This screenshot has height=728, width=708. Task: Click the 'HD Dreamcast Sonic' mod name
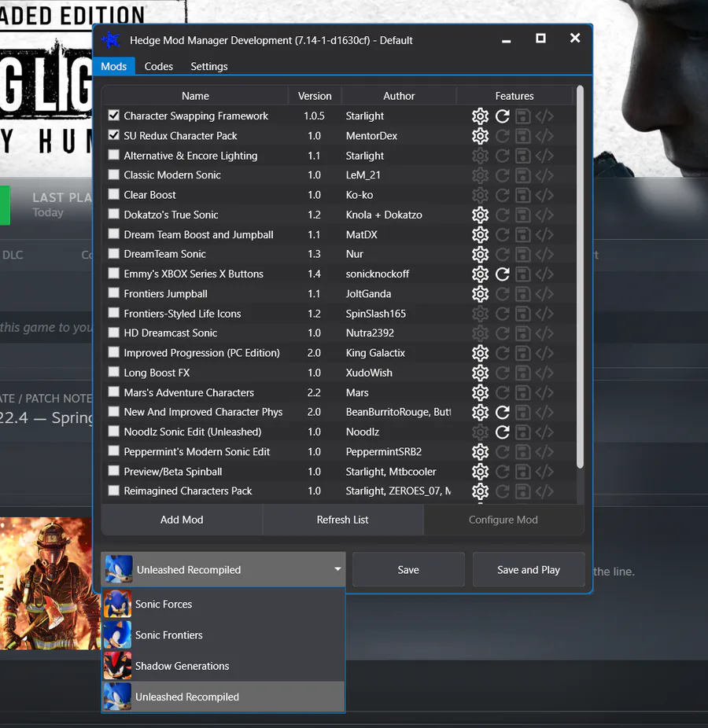point(171,333)
